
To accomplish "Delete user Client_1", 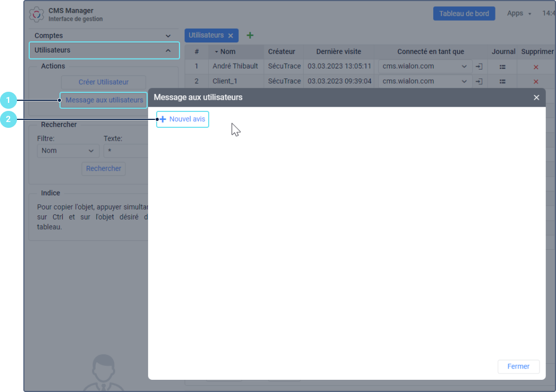I will [x=536, y=82].
